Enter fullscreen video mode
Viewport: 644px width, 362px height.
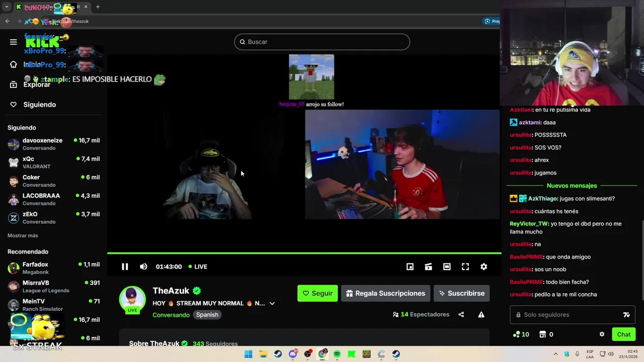[x=465, y=266]
